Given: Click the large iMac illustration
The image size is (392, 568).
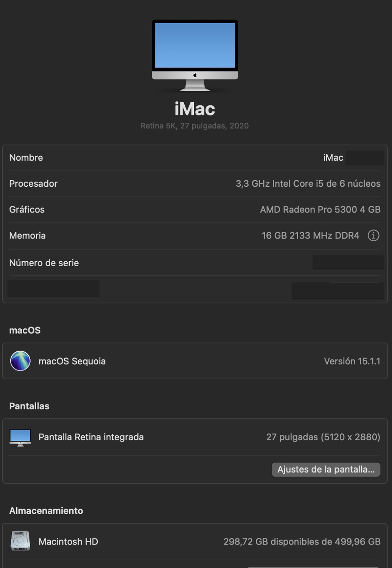Looking at the screenshot, I should pyautogui.click(x=195, y=55).
